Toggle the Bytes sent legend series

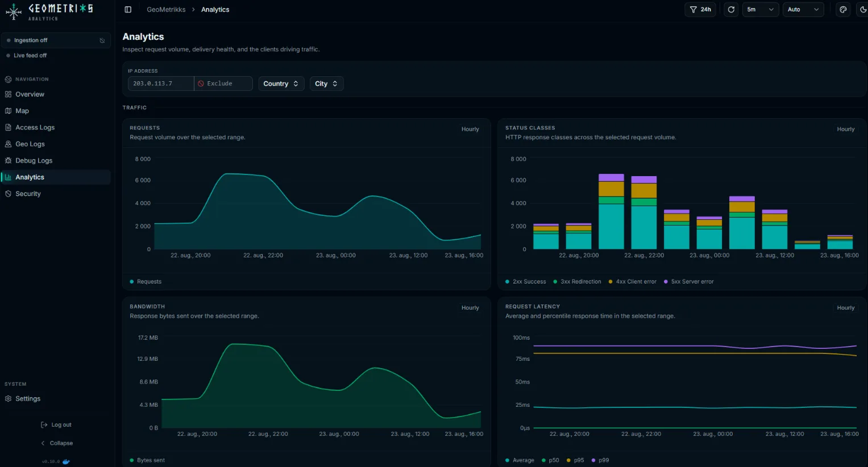click(147, 460)
